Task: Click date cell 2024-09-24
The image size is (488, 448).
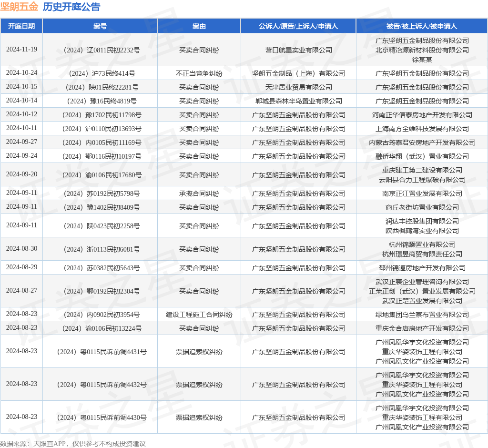Action: pyautogui.click(x=21, y=155)
